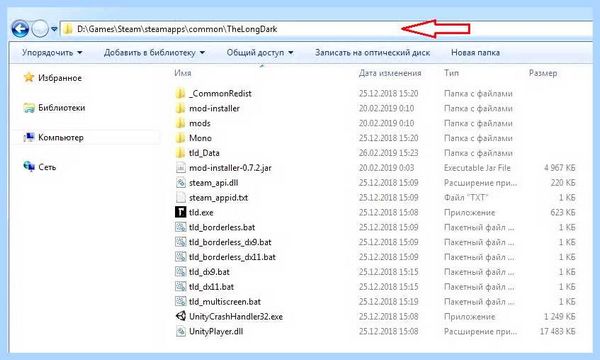600x360 pixels.
Task: Select the Mono folder name
Action: click(200, 138)
